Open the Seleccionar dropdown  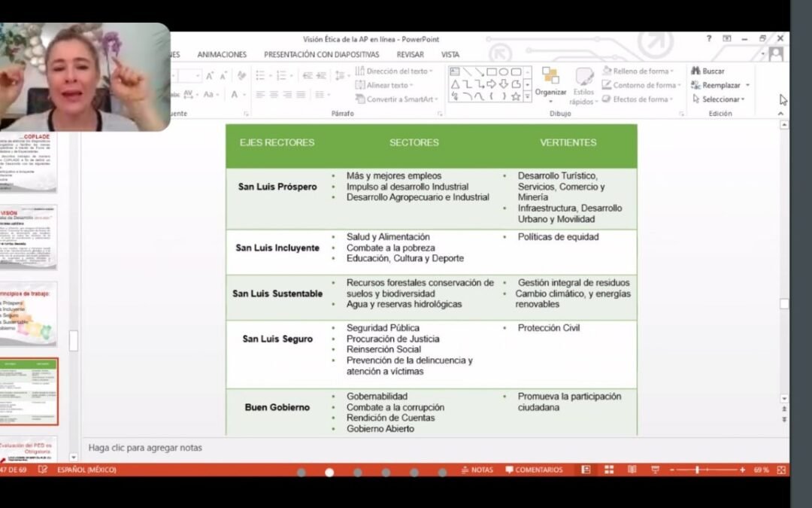pyautogui.click(x=719, y=99)
